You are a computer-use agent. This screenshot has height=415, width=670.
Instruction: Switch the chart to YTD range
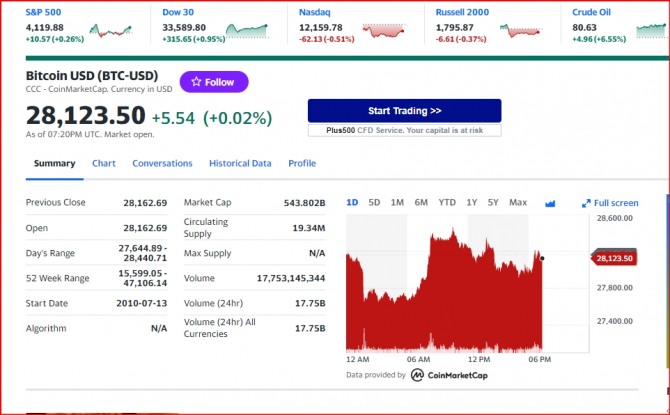(x=447, y=203)
